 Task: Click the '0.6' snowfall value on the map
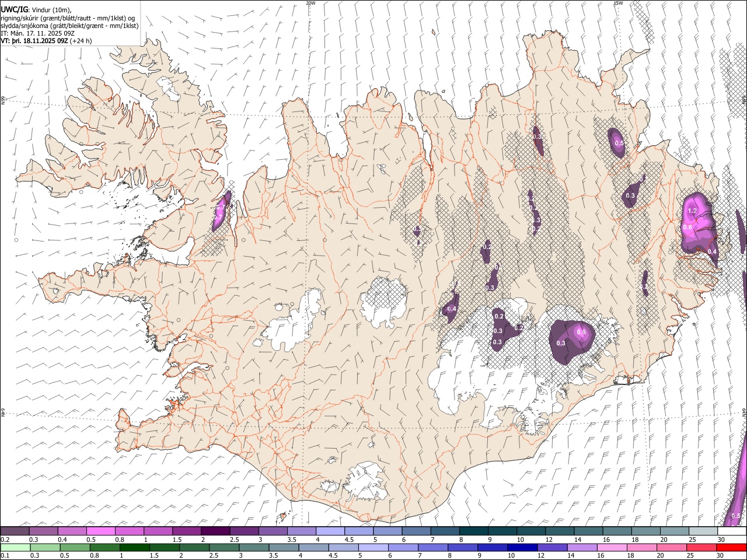click(581, 332)
